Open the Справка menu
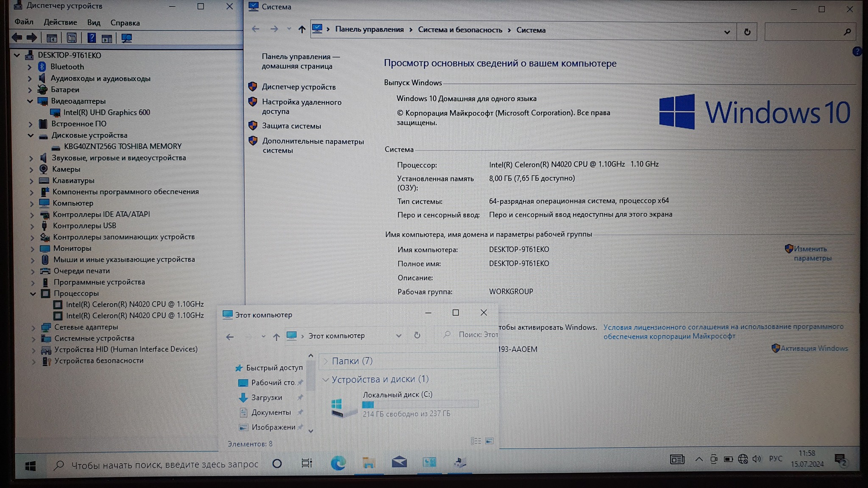 click(125, 23)
